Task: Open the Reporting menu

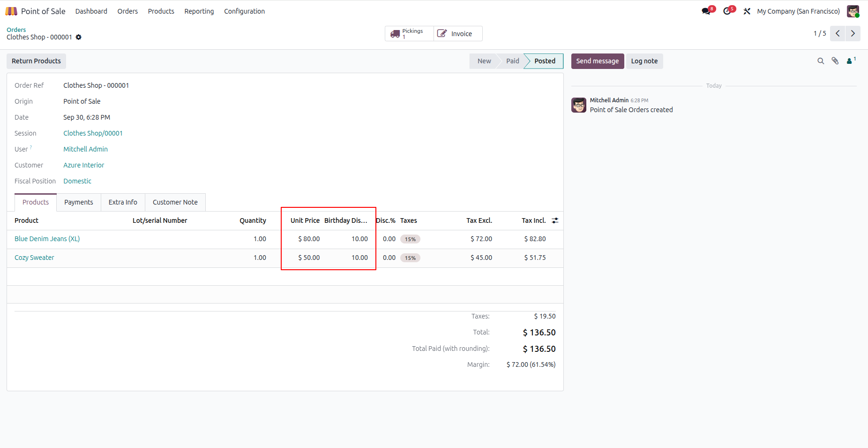Action: pyautogui.click(x=199, y=11)
